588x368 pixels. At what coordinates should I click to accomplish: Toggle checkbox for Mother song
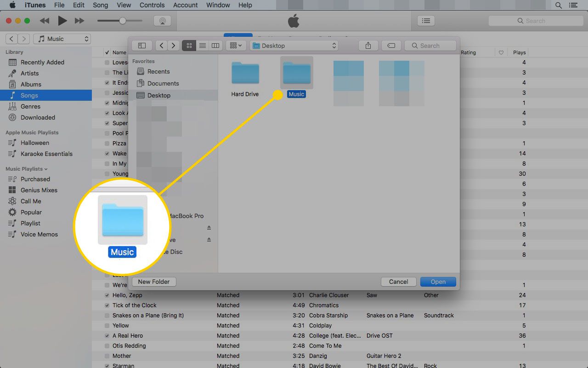point(107,356)
